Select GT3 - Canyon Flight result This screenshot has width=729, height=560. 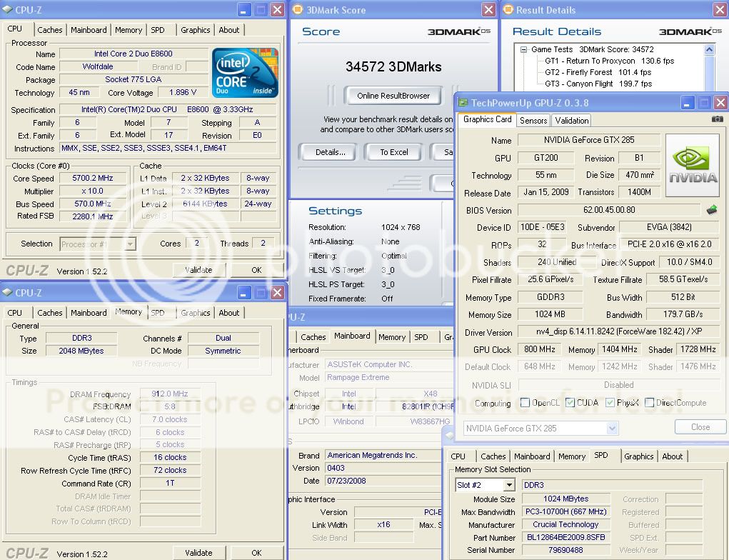(x=598, y=84)
